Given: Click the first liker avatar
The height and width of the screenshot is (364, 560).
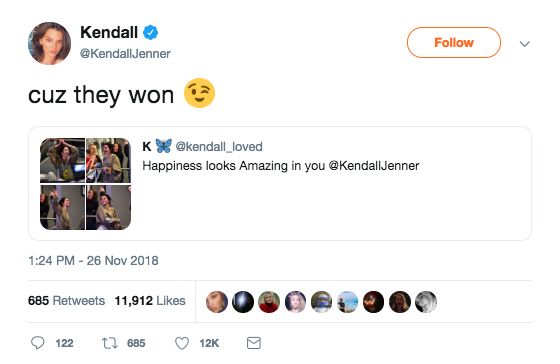Looking at the screenshot, I should click(x=217, y=302).
